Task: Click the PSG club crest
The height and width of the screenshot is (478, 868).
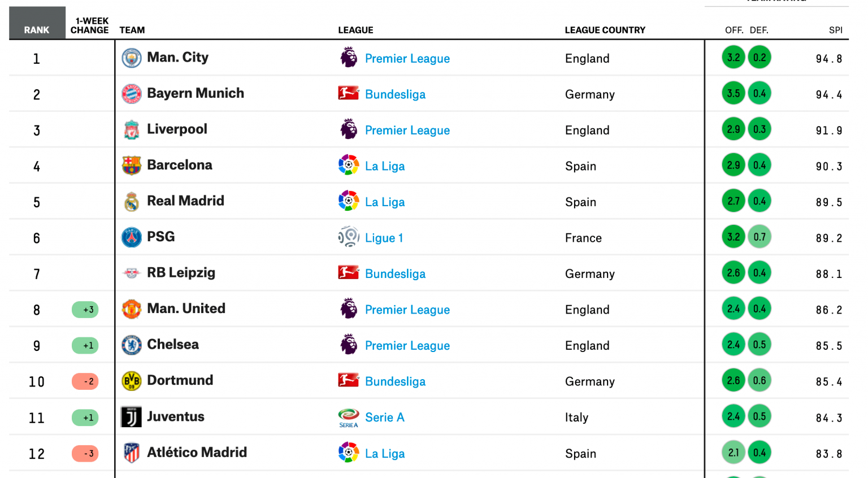Action: [x=132, y=237]
